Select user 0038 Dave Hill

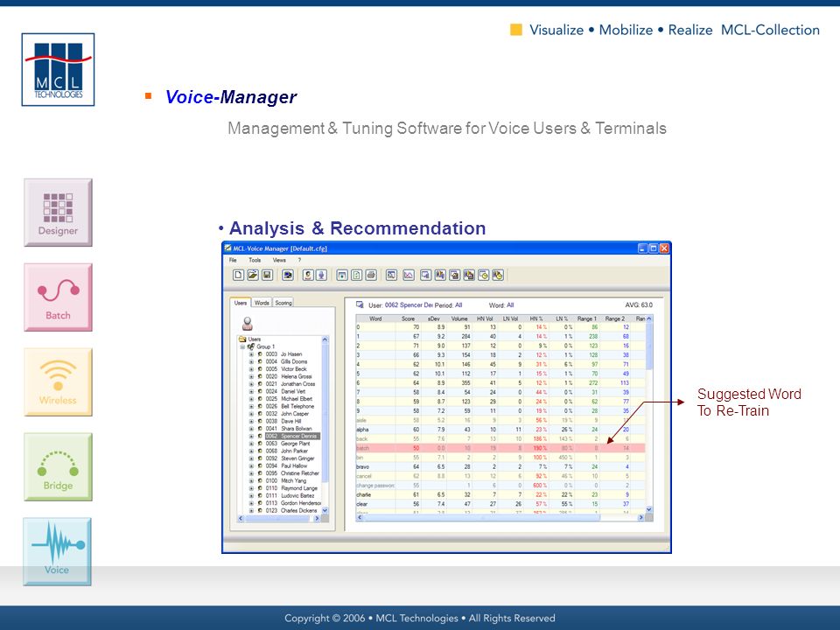(283, 422)
